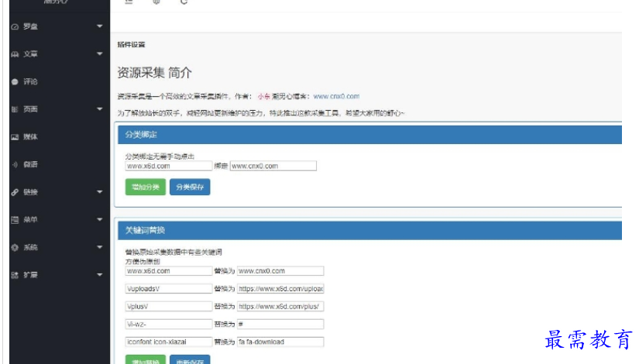Click the 罗盘 dashboard gauge icon

point(15,26)
